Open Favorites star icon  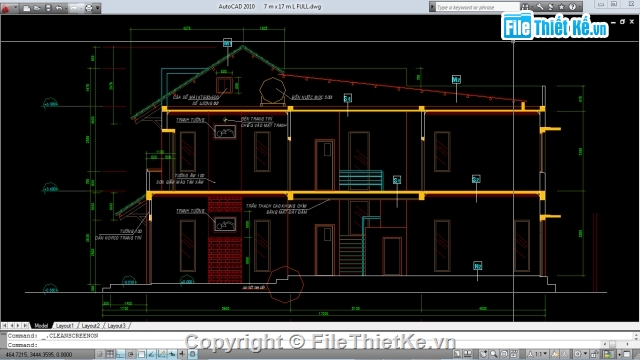click(562, 7)
